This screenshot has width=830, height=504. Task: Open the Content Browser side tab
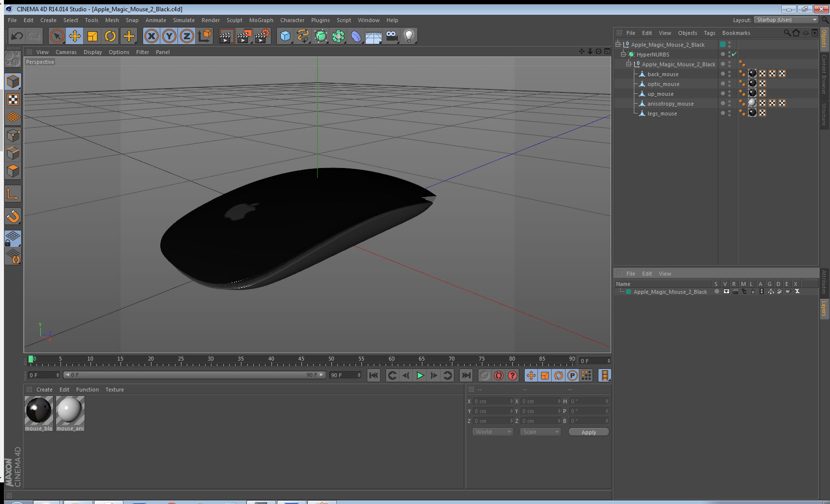pos(824,74)
